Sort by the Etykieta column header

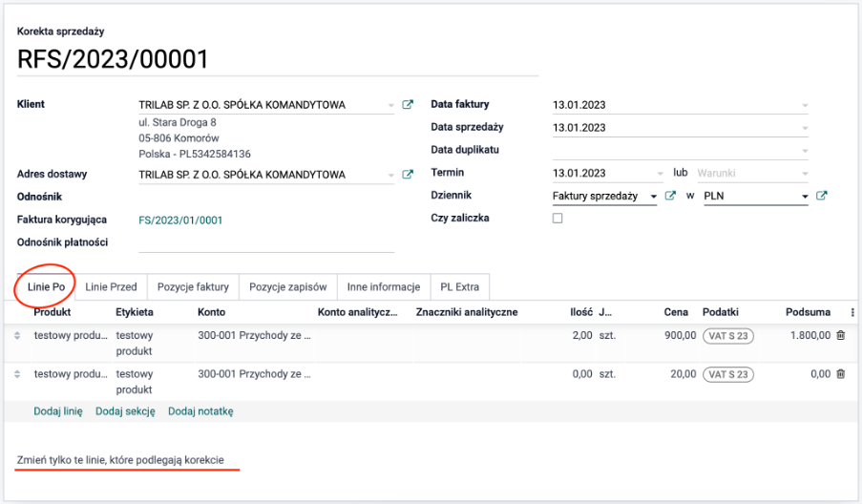pyautogui.click(x=135, y=312)
